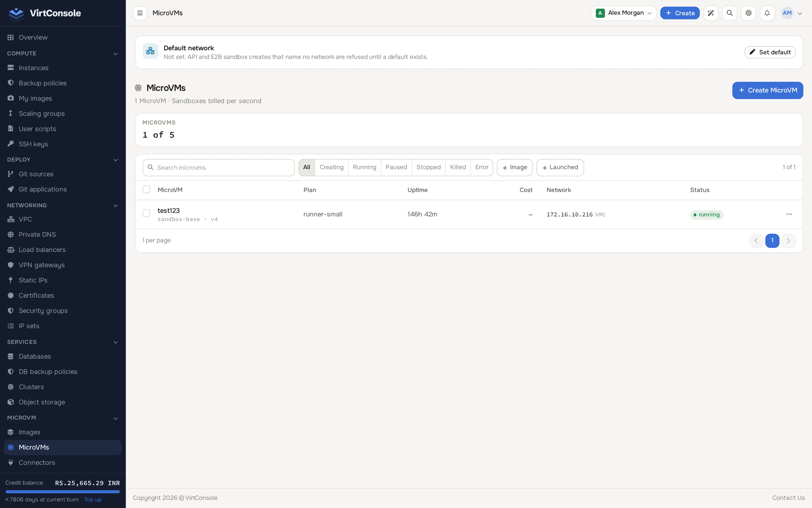Image resolution: width=812 pixels, height=508 pixels.
Task: Open the settings gear icon
Action: pos(748,13)
